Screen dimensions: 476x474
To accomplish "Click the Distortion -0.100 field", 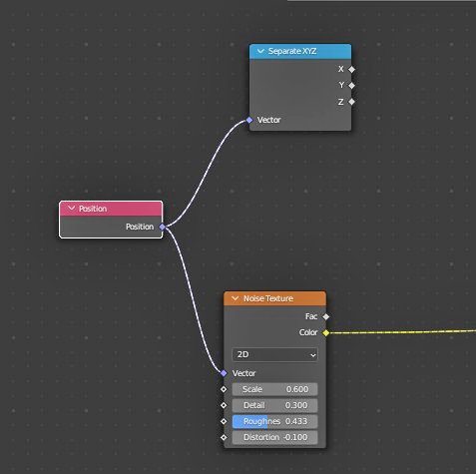I will [x=274, y=437].
